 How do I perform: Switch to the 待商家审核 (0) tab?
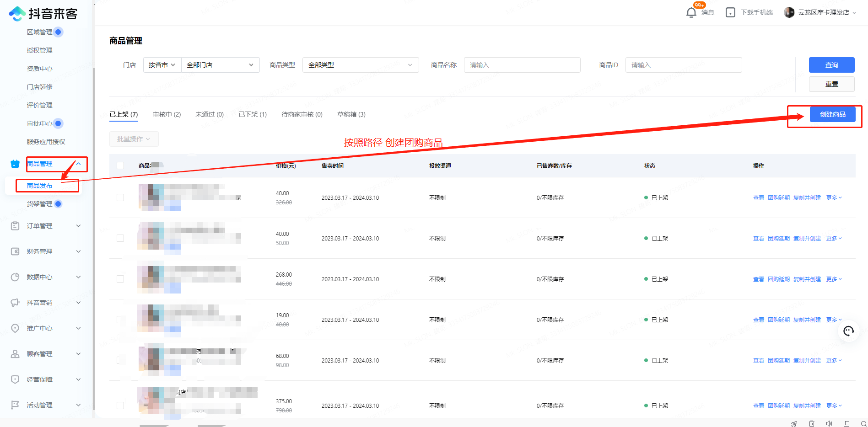(302, 114)
